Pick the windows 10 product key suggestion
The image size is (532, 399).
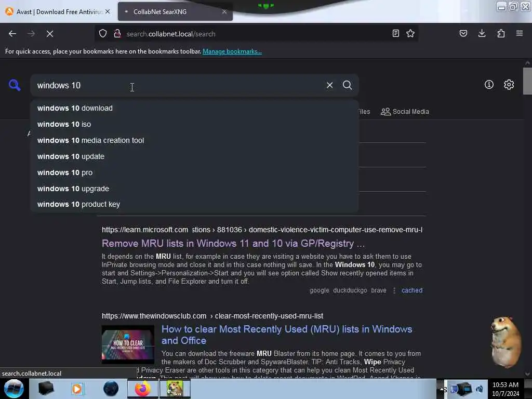pos(194,204)
